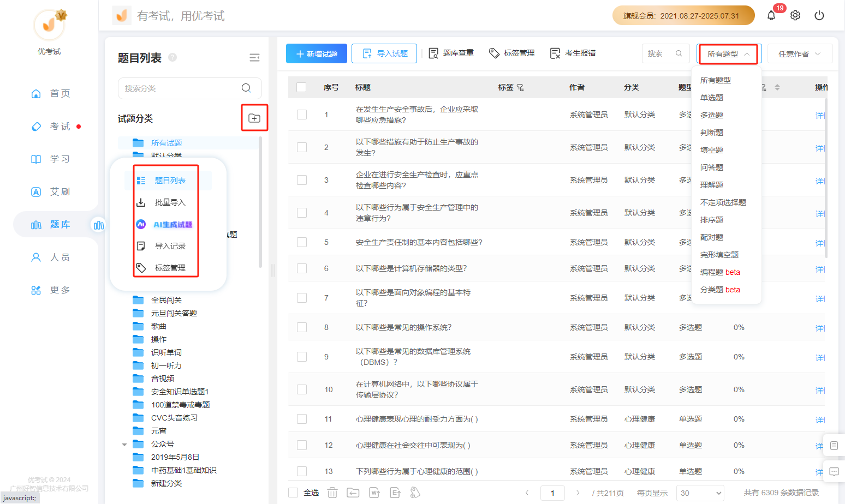Open 题库查重 duplicate check
This screenshot has width=845, height=504.
click(x=451, y=53)
